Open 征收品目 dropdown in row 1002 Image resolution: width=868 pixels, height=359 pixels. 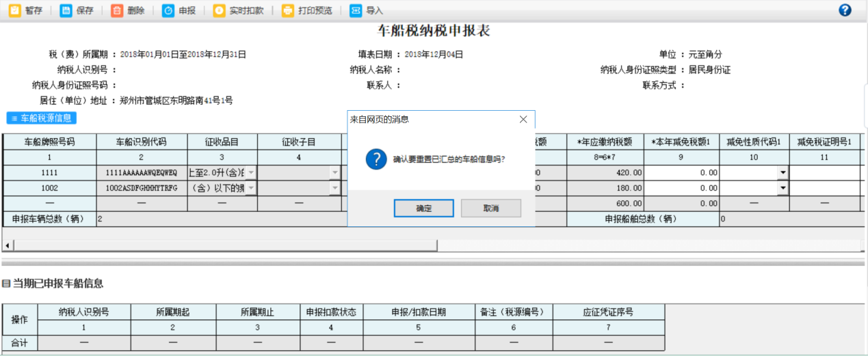[x=252, y=187]
